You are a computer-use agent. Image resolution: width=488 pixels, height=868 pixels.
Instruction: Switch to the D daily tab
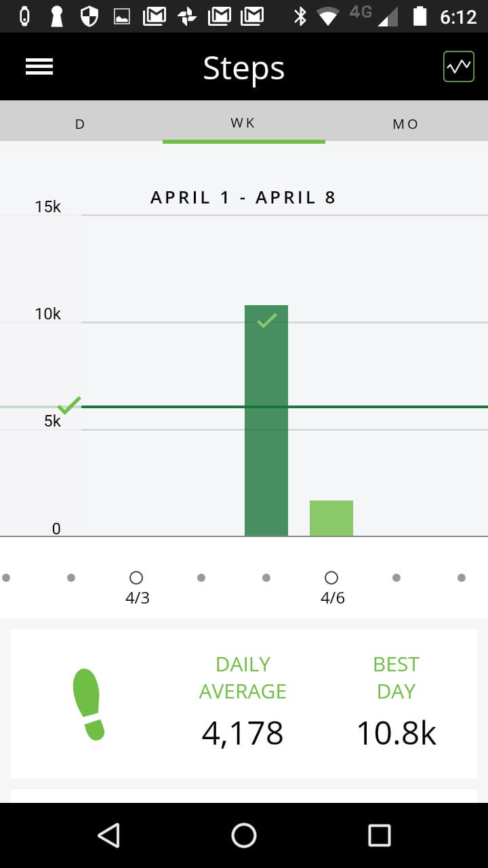pyautogui.click(x=81, y=123)
